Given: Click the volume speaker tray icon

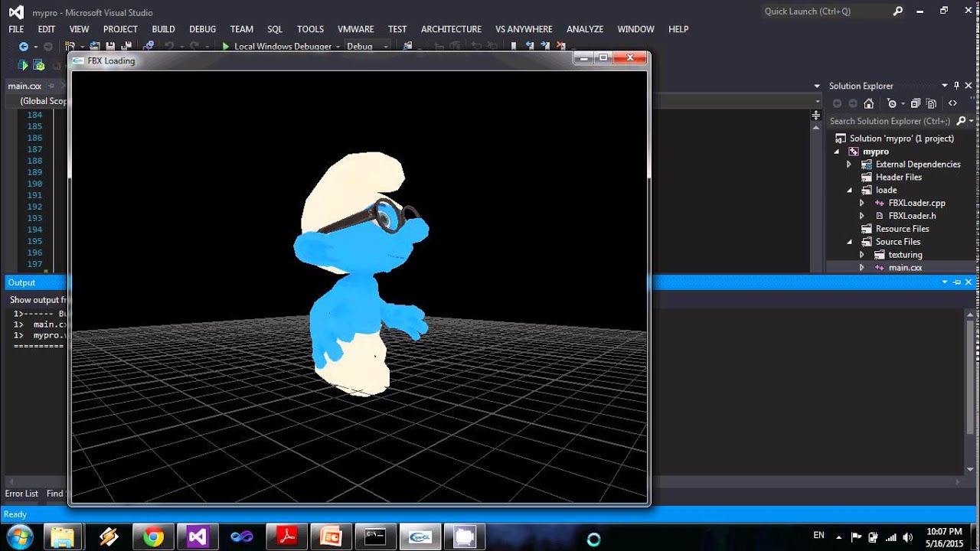Looking at the screenshot, I should click(x=908, y=537).
